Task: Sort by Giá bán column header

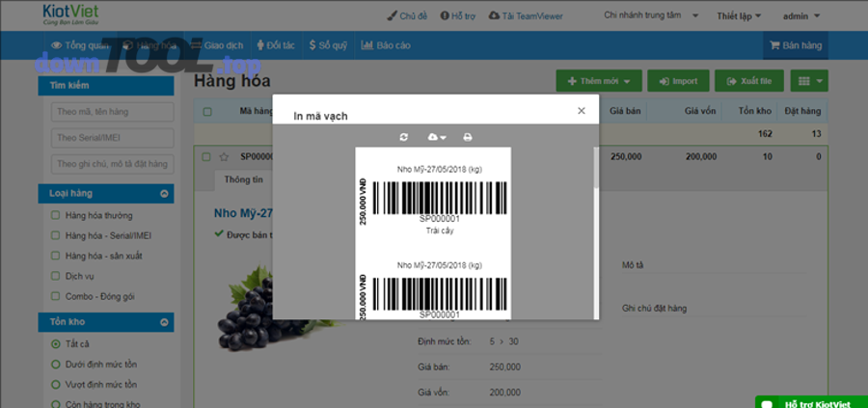Action: [625, 111]
